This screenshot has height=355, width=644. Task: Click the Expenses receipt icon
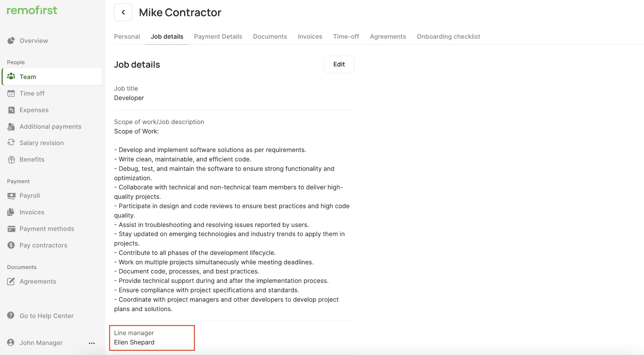pyautogui.click(x=11, y=110)
